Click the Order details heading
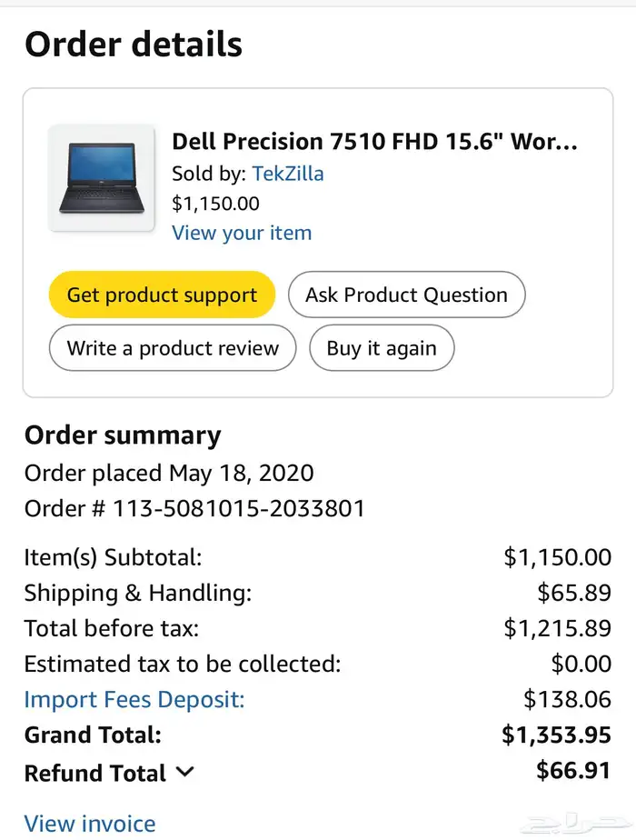The height and width of the screenshot is (840, 636). point(134,43)
